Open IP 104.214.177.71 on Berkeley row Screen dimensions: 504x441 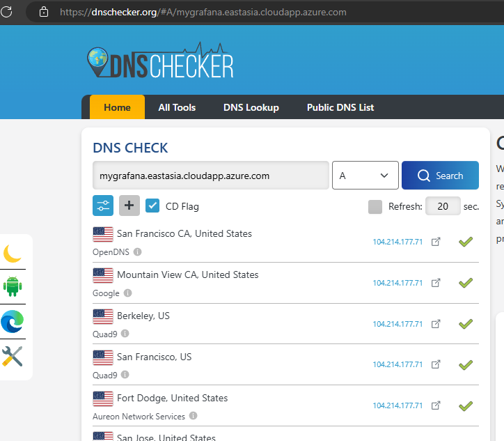tap(397, 324)
